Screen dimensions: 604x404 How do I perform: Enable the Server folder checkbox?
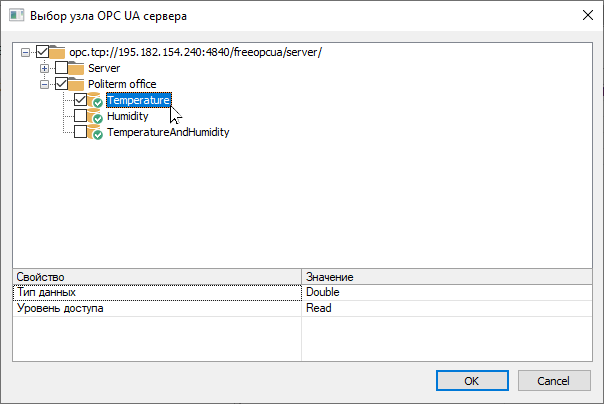(61, 68)
